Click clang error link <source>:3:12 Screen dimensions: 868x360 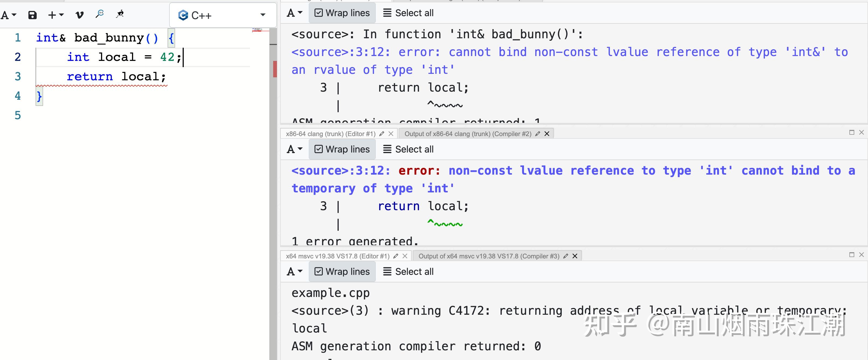[x=341, y=171]
